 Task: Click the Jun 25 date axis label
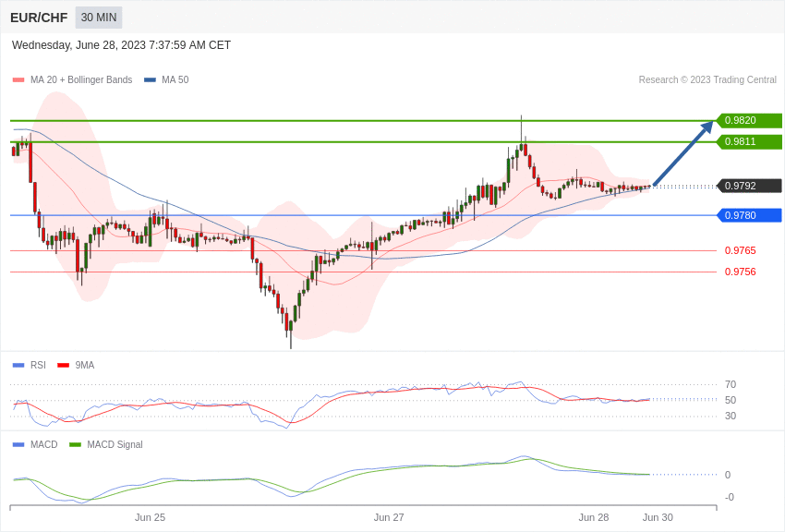click(x=150, y=517)
